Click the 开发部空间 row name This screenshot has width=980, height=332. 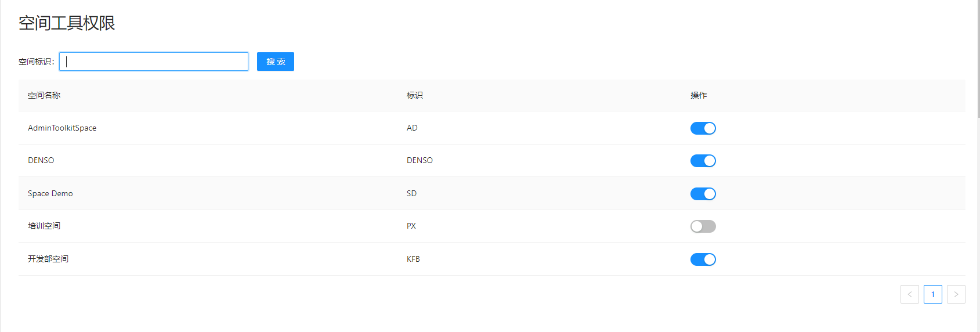point(48,259)
